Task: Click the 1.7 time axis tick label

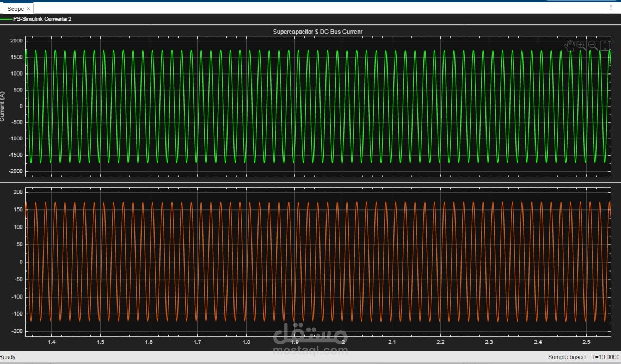Action: [x=197, y=342]
